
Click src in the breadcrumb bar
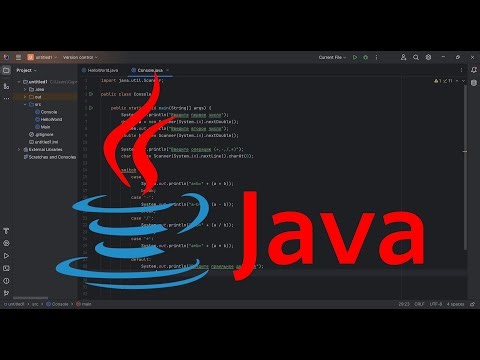[x=35, y=304]
